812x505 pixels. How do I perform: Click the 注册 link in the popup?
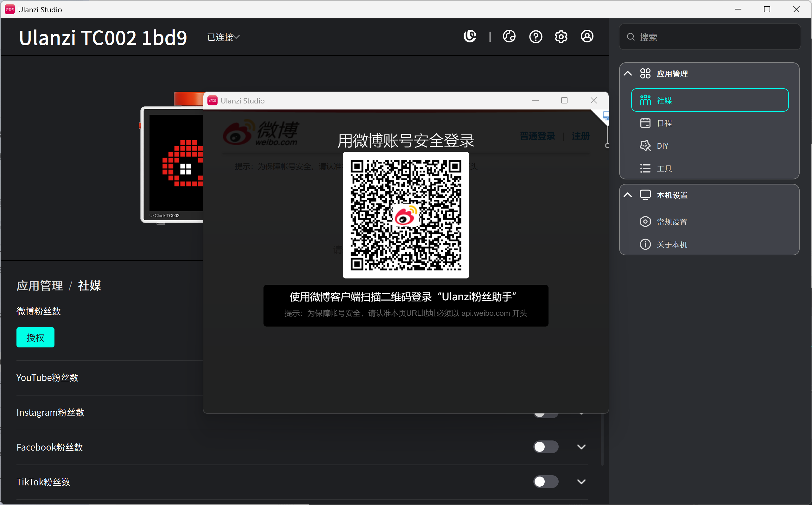[x=580, y=136]
